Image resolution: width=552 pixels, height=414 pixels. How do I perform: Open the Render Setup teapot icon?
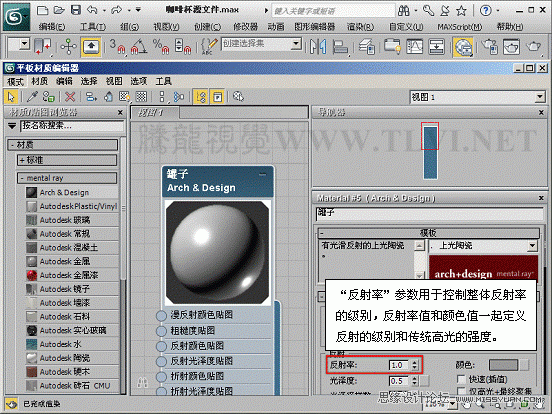490,46
